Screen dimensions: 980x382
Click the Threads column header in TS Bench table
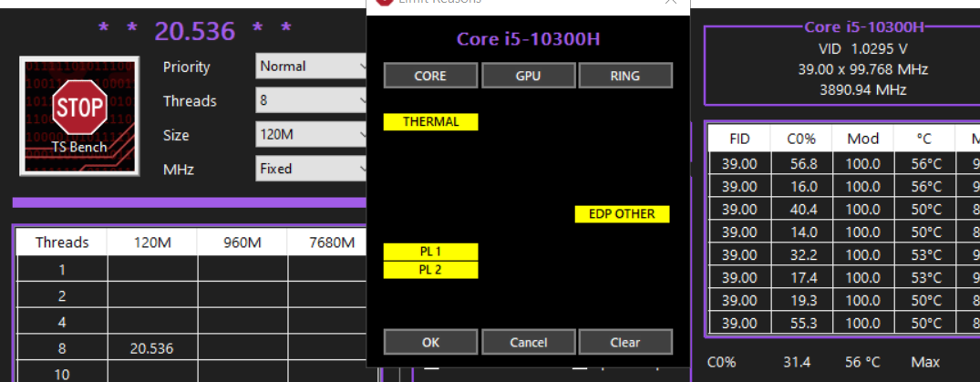pyautogui.click(x=62, y=242)
